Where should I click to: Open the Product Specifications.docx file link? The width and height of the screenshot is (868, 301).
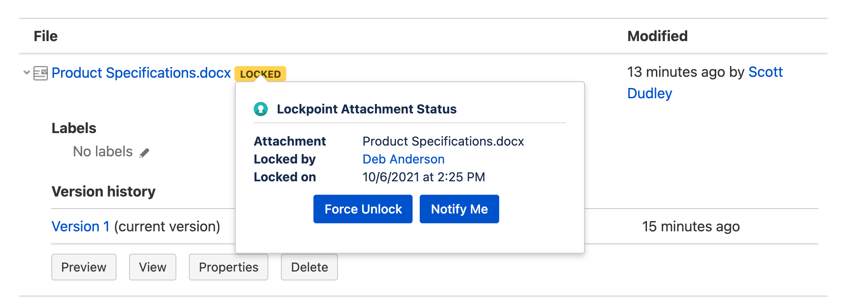coord(141,73)
